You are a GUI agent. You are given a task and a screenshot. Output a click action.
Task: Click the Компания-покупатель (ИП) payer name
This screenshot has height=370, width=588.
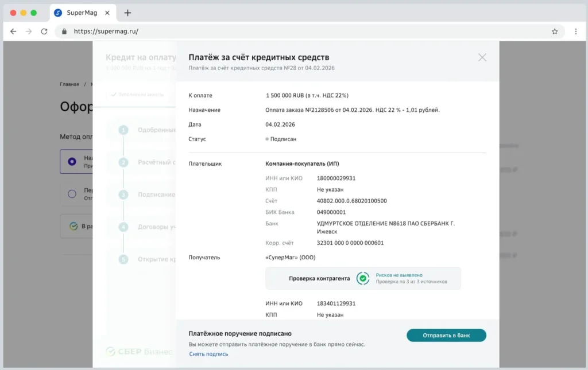(x=302, y=163)
